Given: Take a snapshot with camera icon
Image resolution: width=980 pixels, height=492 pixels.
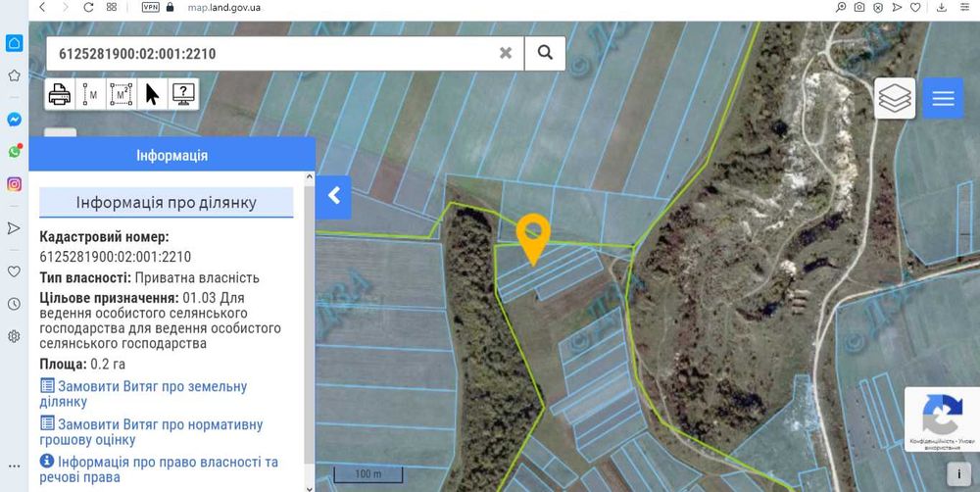Looking at the screenshot, I should coord(859,8).
